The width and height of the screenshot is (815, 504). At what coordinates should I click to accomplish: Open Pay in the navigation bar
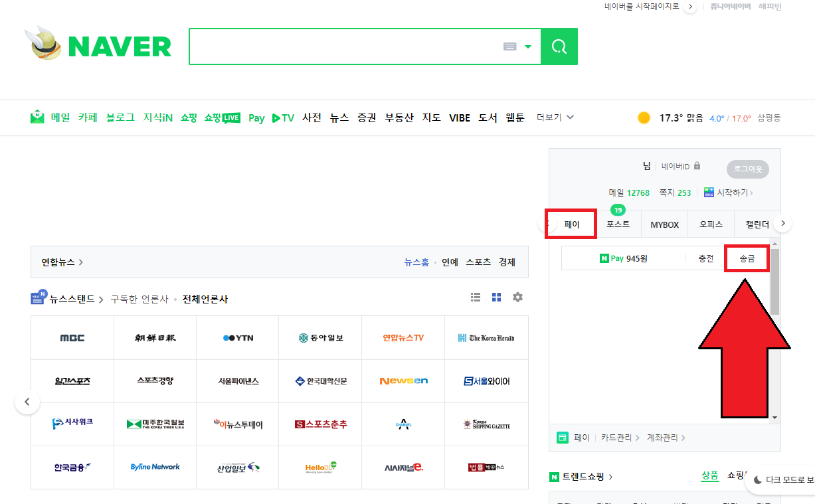point(256,118)
